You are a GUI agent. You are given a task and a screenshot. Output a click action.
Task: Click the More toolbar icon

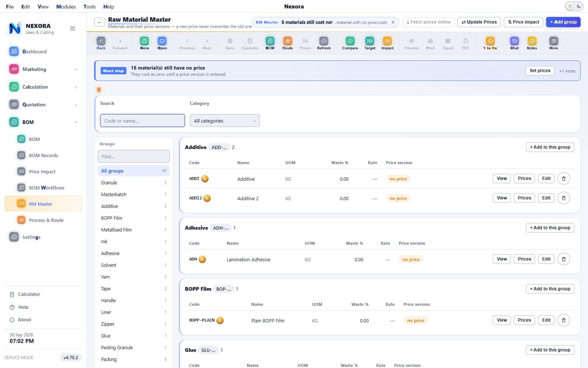pos(554,43)
